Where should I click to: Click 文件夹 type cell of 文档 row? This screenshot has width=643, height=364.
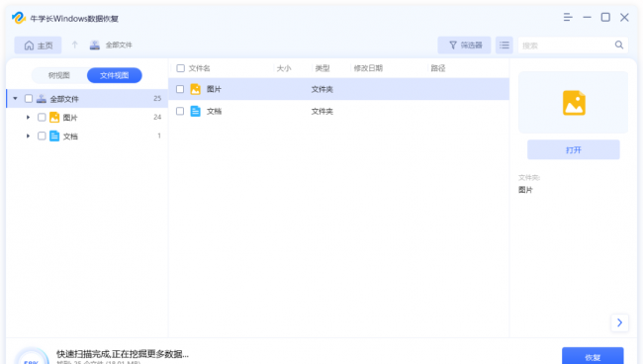pyautogui.click(x=321, y=111)
